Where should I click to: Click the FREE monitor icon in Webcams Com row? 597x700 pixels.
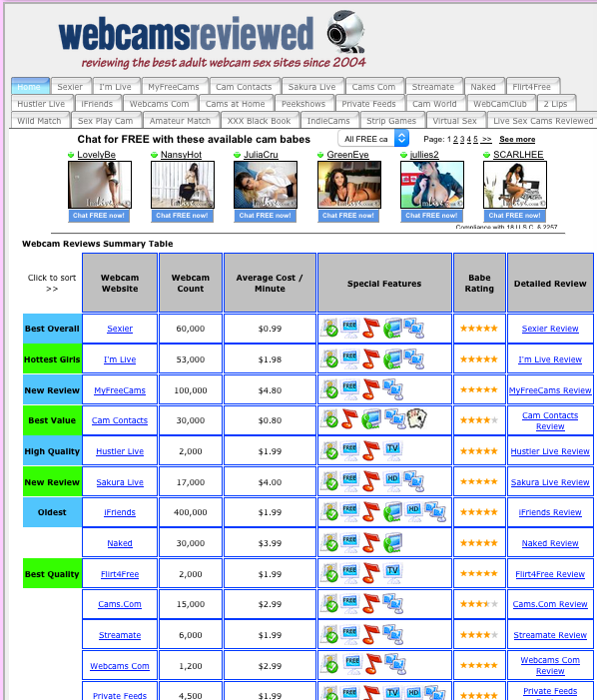point(352,662)
